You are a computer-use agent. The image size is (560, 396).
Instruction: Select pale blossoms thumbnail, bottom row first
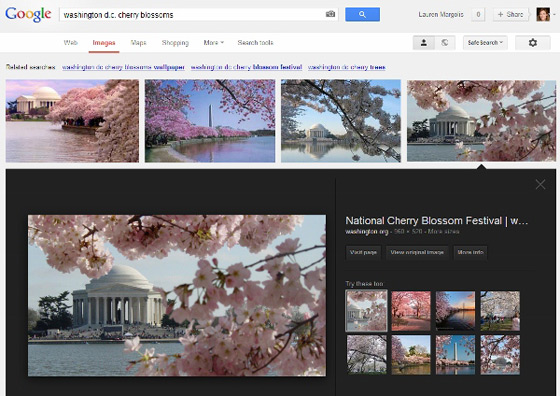pyautogui.click(x=366, y=355)
